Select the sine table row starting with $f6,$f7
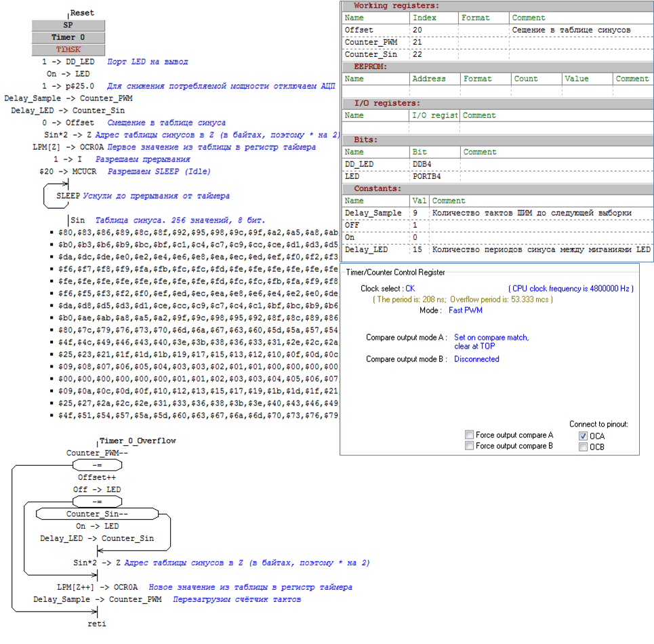654x644 pixels. [198, 269]
